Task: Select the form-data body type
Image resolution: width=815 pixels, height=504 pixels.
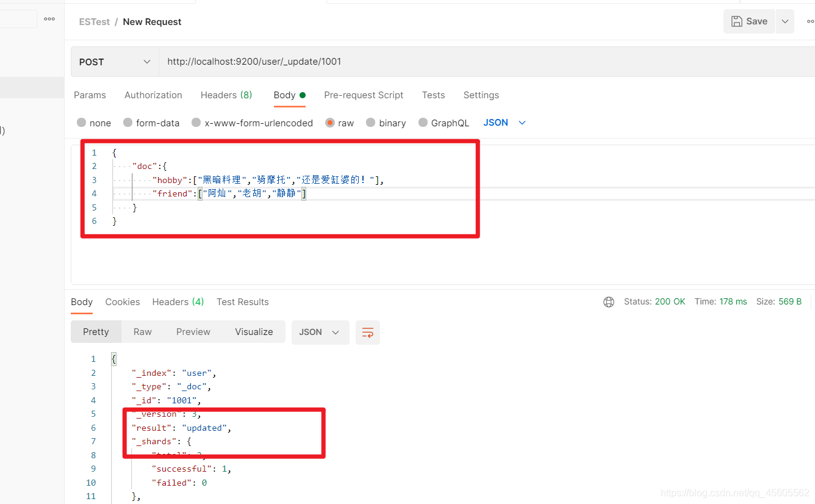Action: (x=151, y=123)
